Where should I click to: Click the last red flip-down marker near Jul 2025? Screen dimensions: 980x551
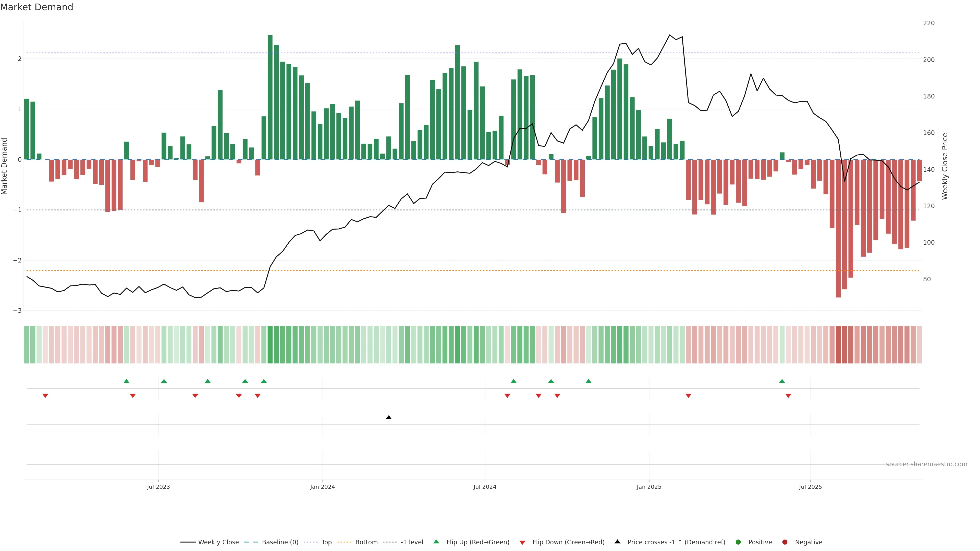coord(788,396)
